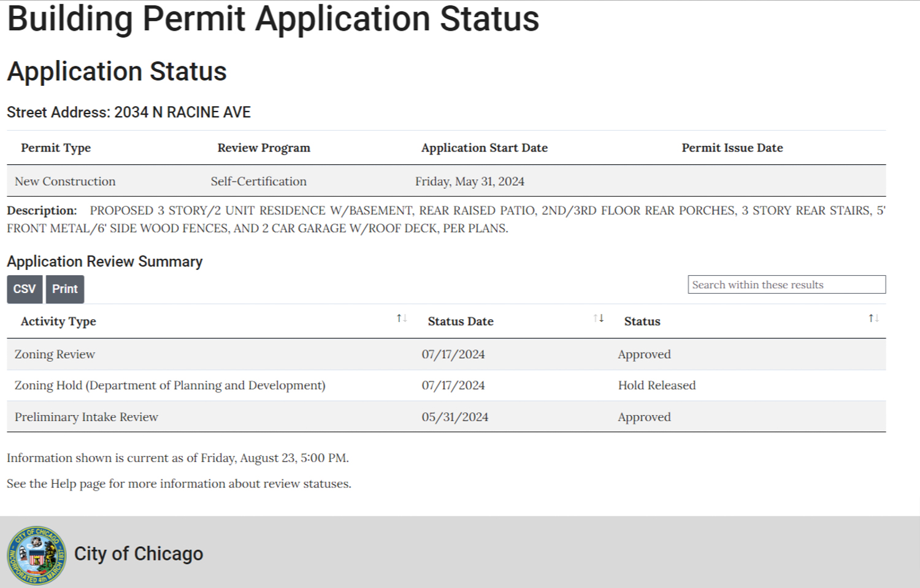Click the 'Review Program' header

264,148
